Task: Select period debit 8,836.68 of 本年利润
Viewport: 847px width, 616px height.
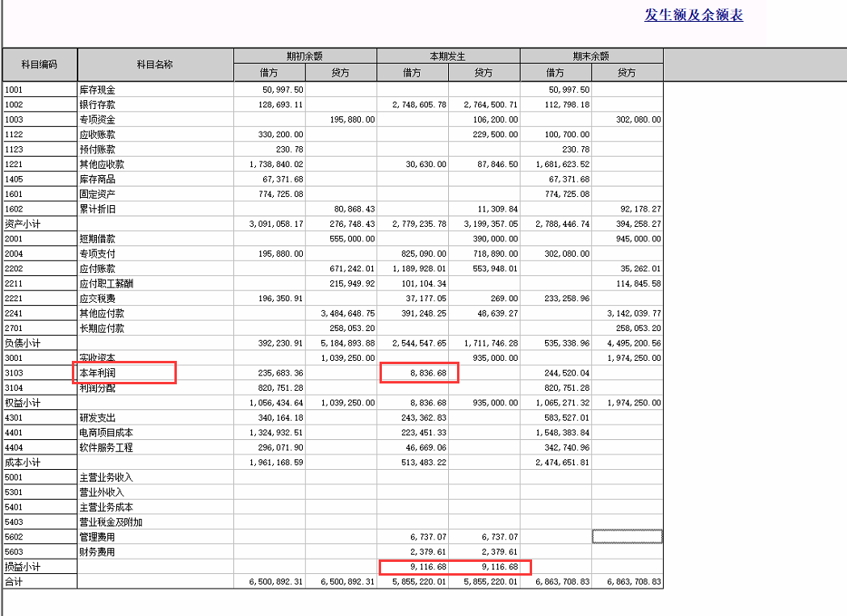Action: pyautogui.click(x=429, y=373)
